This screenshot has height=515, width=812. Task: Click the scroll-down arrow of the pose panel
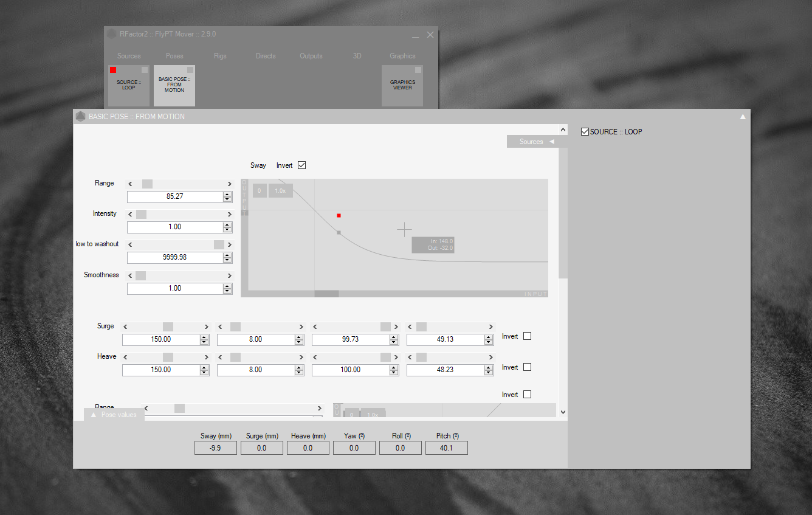563,412
